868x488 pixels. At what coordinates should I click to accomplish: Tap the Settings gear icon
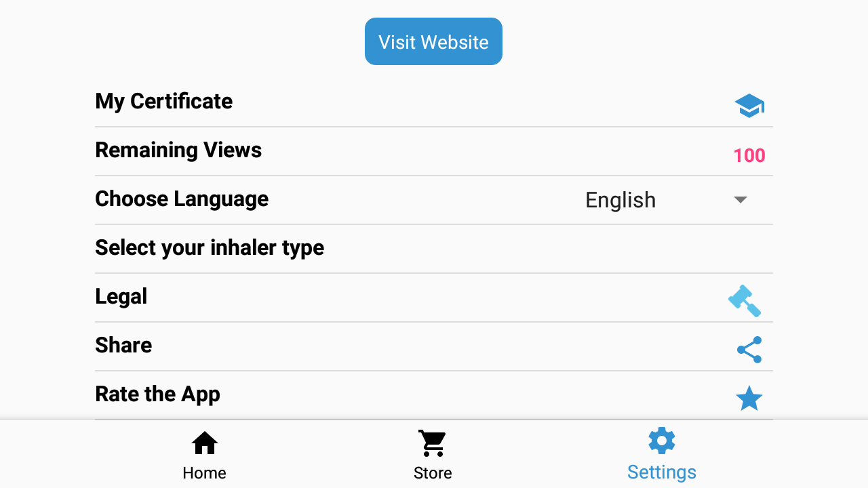661,441
